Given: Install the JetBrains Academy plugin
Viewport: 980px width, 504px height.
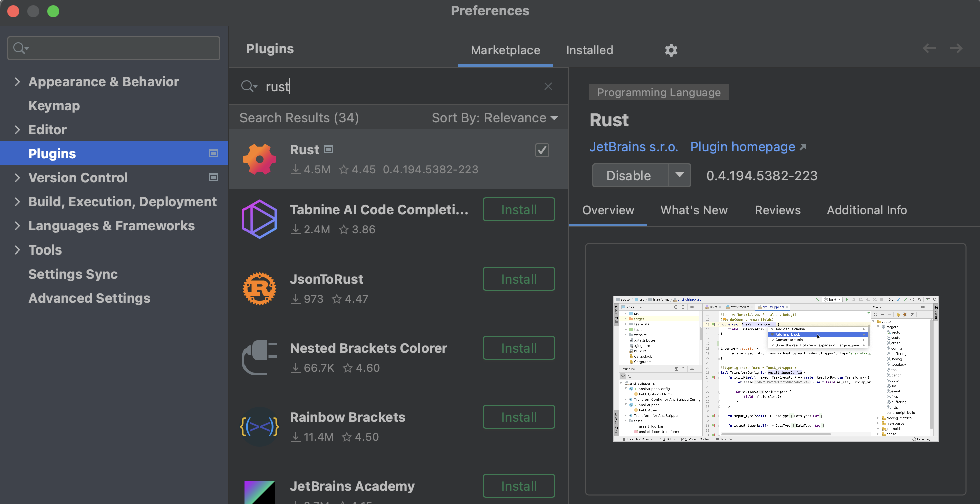Looking at the screenshot, I should [x=519, y=486].
